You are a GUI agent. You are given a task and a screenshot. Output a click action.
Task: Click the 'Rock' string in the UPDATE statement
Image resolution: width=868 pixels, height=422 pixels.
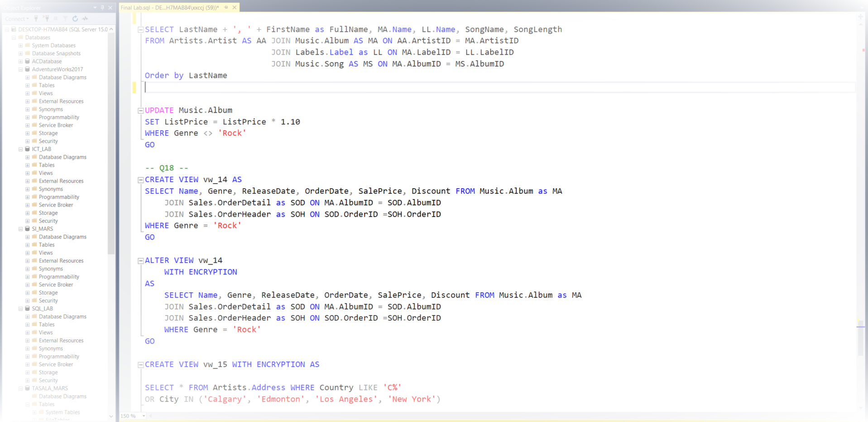232,133
